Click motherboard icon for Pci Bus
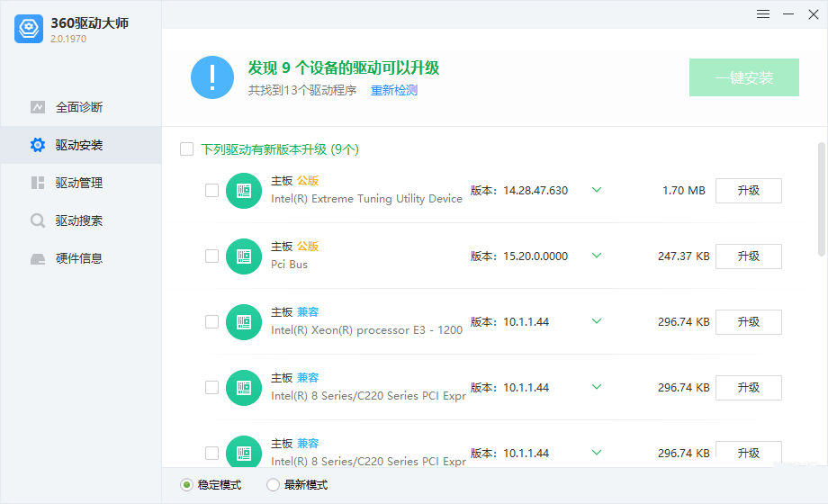The image size is (828, 504). coord(244,256)
